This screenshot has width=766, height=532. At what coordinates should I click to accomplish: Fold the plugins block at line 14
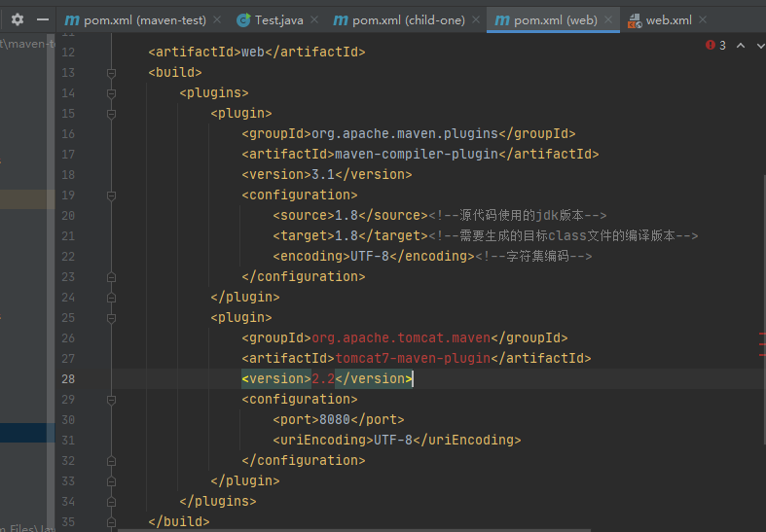click(x=112, y=92)
